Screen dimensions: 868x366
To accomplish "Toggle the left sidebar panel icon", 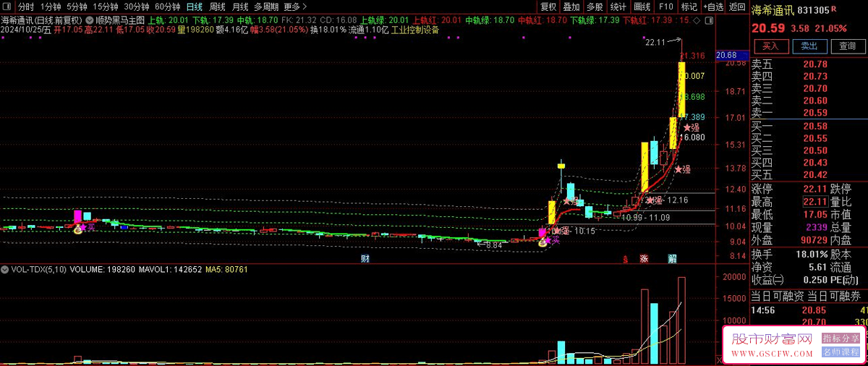I will tap(7, 7).
